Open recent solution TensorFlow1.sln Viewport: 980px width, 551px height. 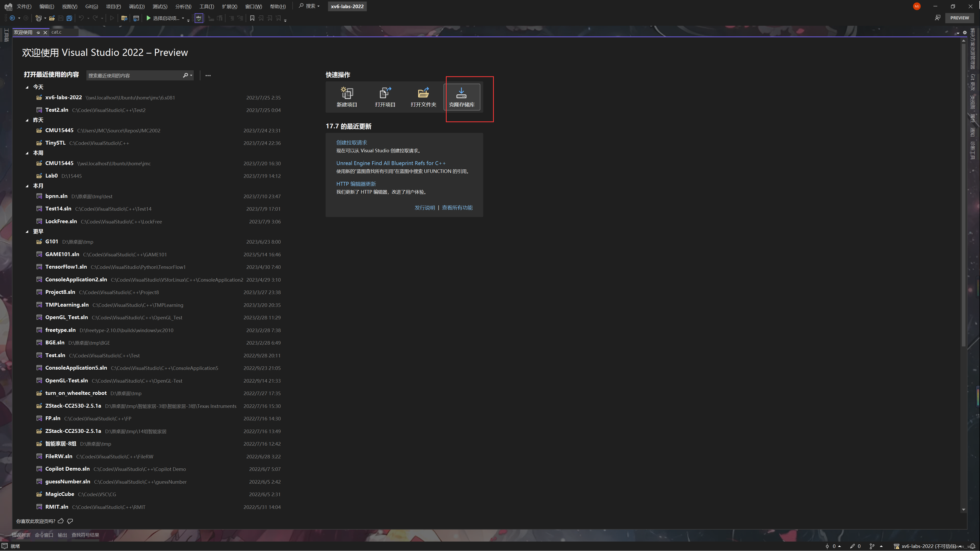[x=158, y=267]
